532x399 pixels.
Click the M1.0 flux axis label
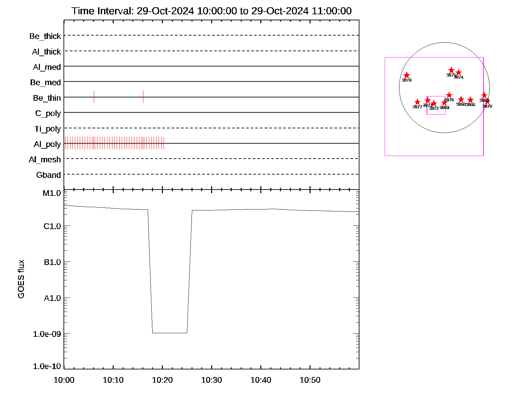tap(52, 193)
